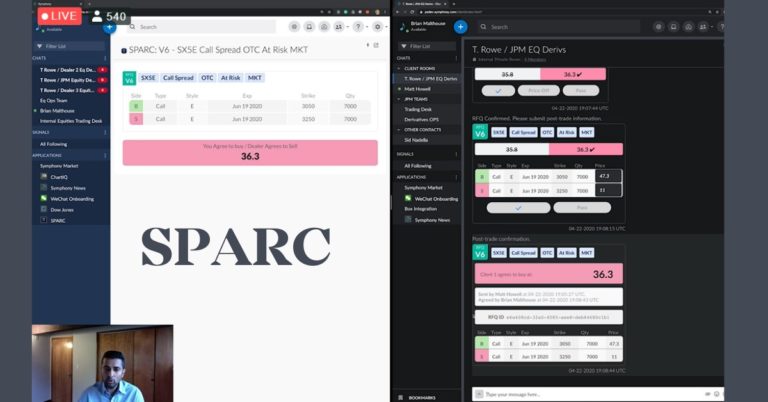This screenshot has height=402, width=768.
Task: Click the people icon in left window toolbar
Action: [338, 27]
